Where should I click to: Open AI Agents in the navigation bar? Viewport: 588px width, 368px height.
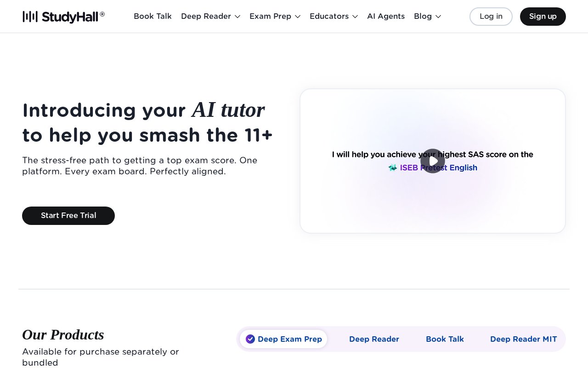click(x=386, y=17)
